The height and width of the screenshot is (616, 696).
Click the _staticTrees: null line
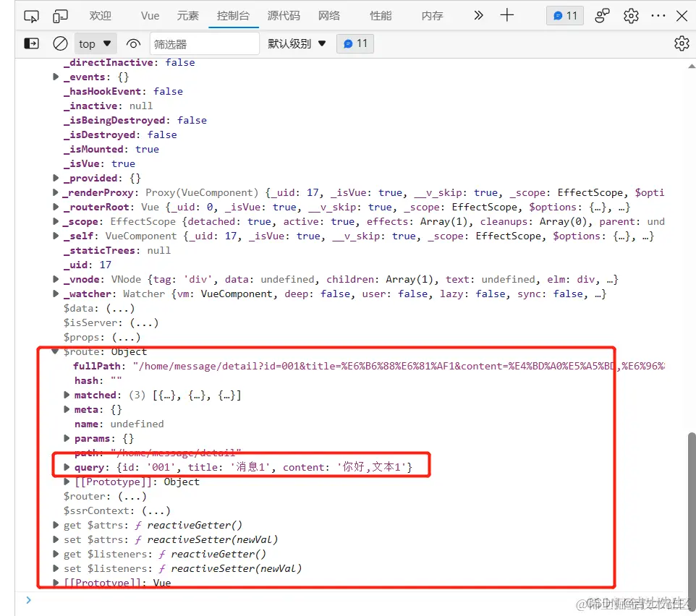tap(117, 250)
